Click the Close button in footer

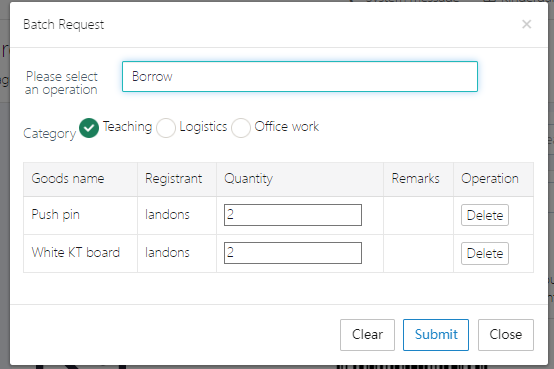506,335
